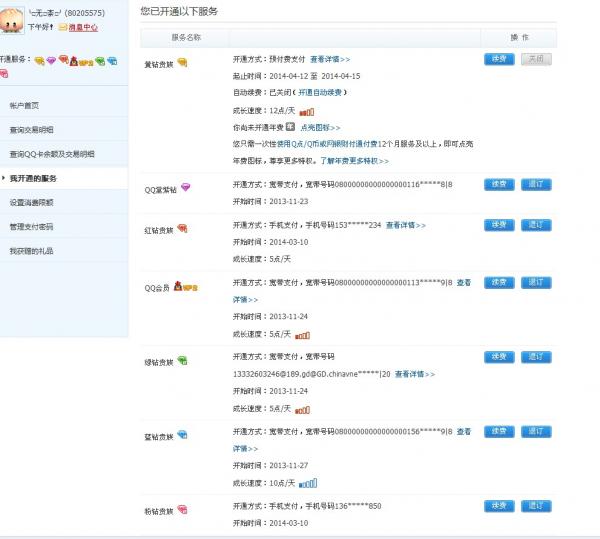Click 退订 button in the 粉钻贵族 row
This screenshot has height=539, width=600.
[x=536, y=506]
